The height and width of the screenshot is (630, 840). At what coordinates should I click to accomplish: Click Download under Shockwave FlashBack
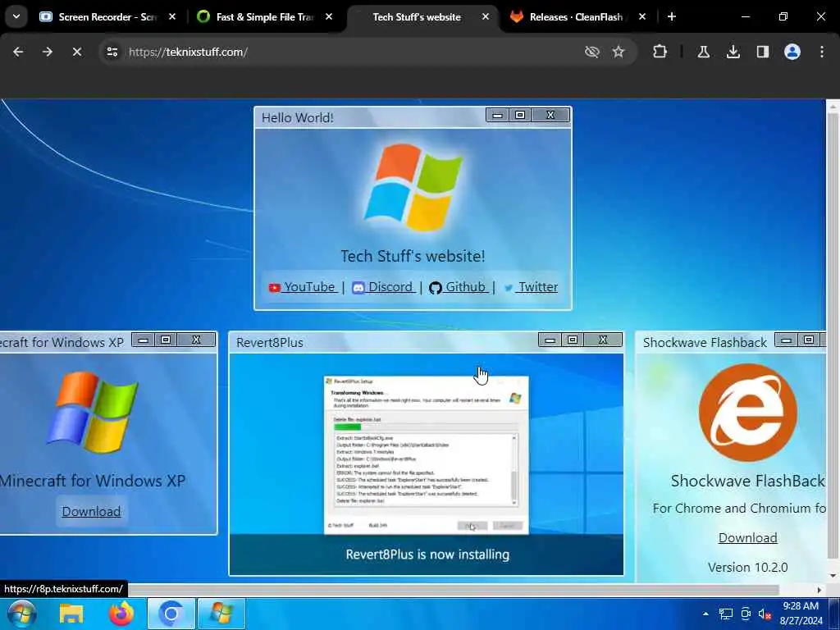pos(748,538)
